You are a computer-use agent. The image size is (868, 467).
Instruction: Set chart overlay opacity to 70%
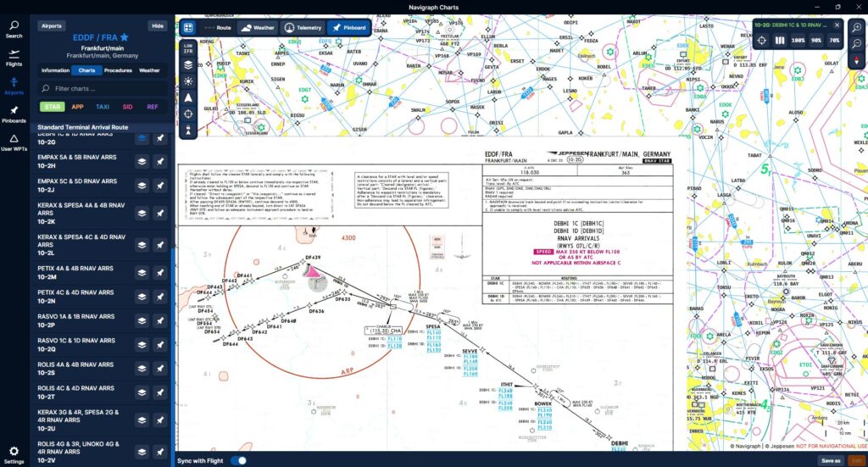835,40
